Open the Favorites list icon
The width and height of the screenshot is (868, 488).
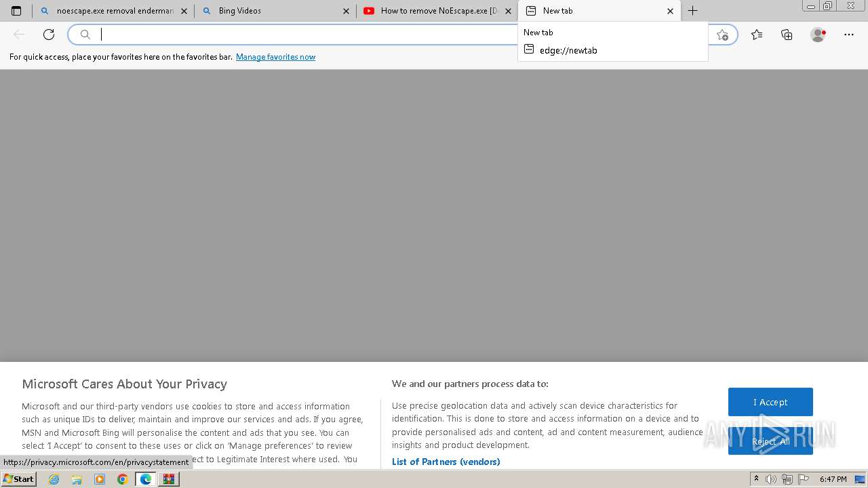[x=757, y=35]
